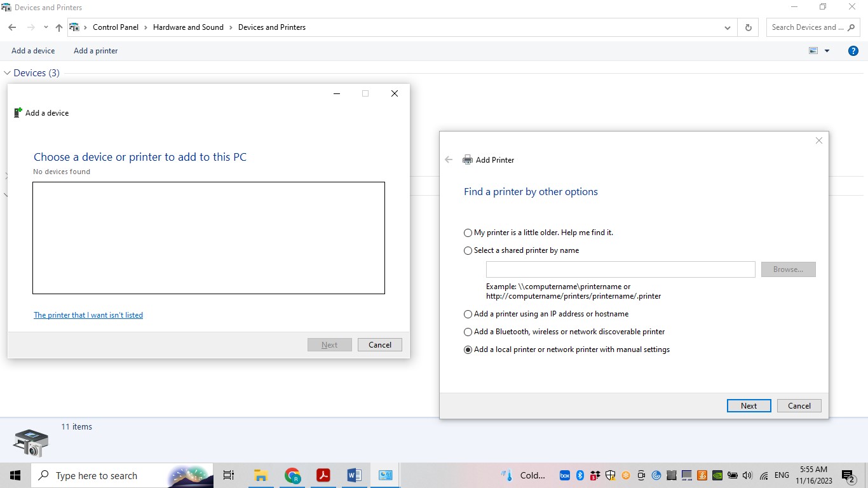Viewport: 868px width, 488px height.
Task: Expand the view options dropdown arrow
Action: [x=827, y=51]
